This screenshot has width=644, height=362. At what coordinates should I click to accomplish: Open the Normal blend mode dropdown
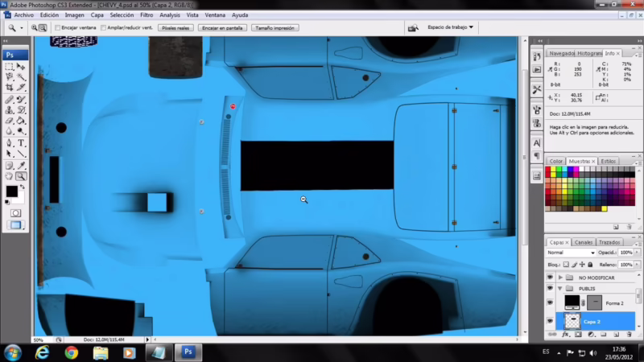pos(570,253)
